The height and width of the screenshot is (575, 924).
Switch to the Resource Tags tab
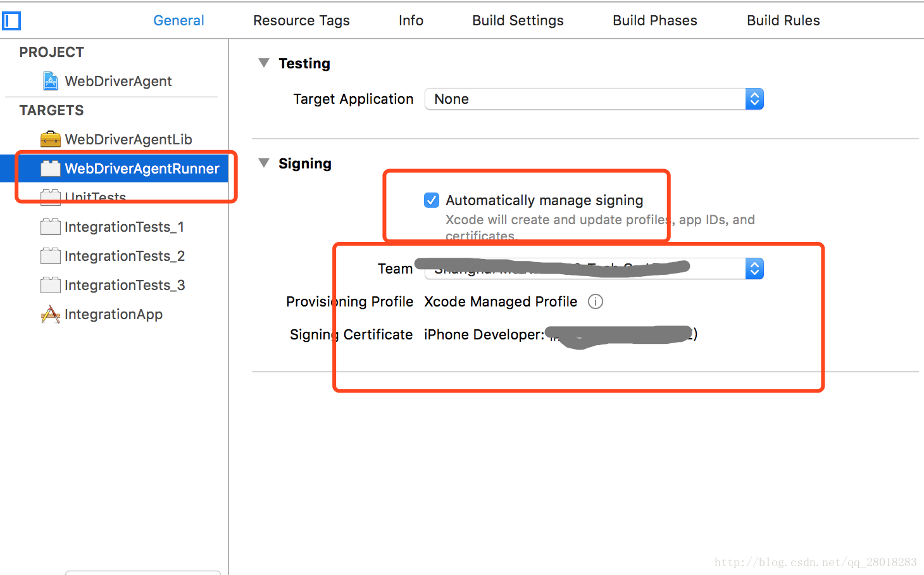tap(301, 20)
